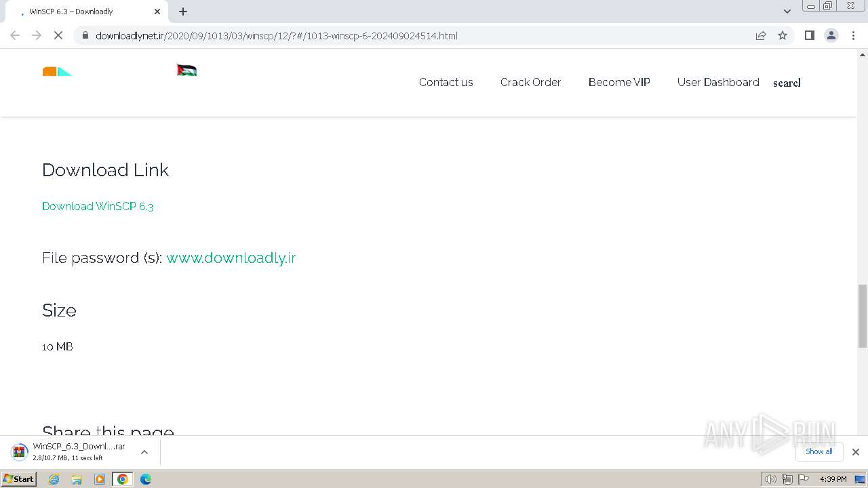Click the padlock site info icon

tap(85, 35)
